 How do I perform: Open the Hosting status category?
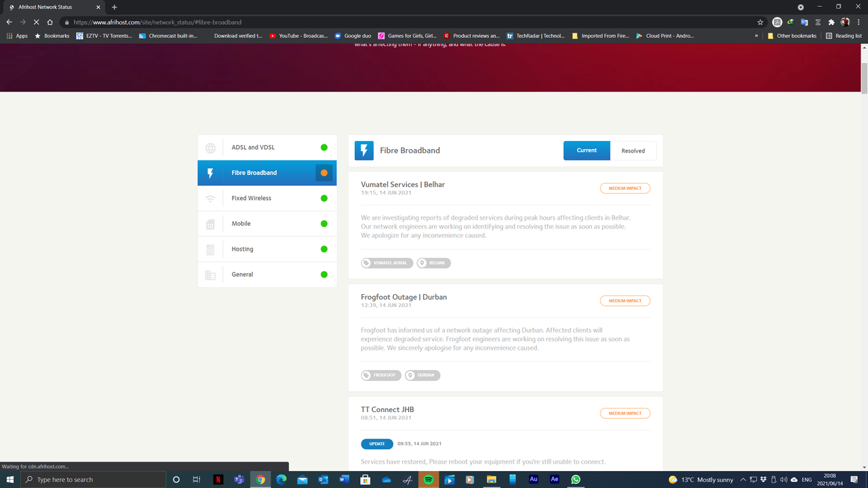tap(267, 249)
